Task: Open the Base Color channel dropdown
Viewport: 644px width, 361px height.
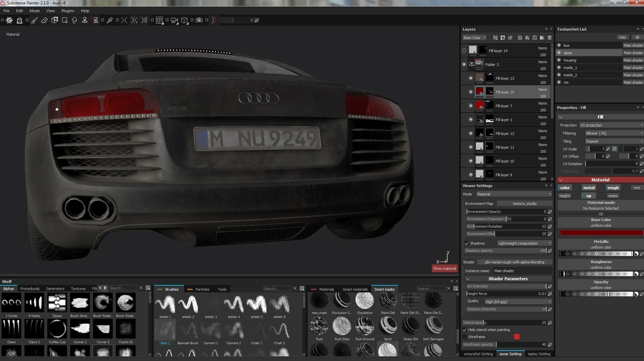Action: point(474,38)
